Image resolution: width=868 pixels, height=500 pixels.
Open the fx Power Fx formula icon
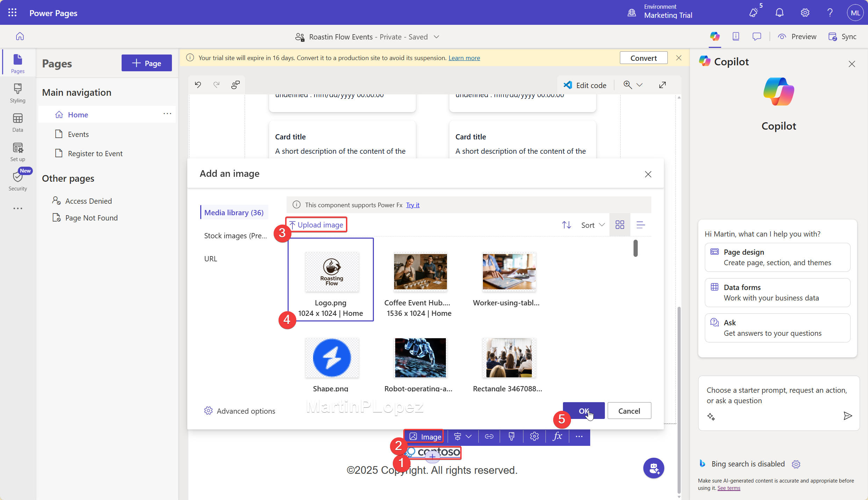point(557,436)
